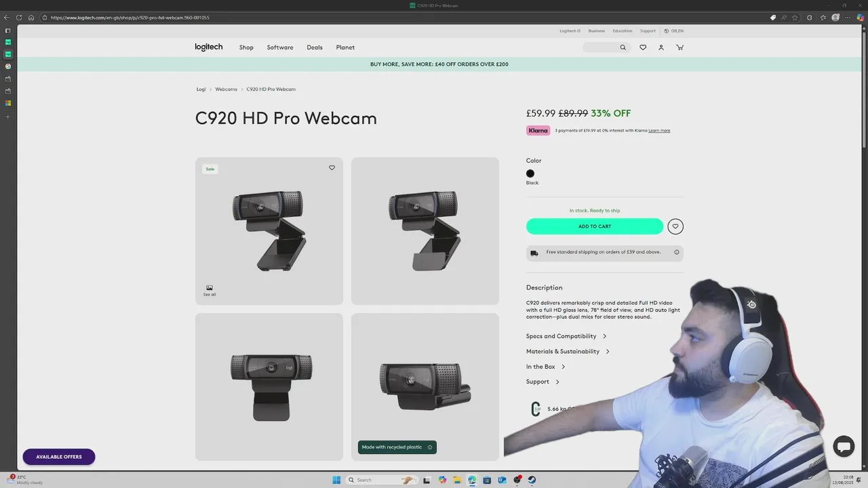Open the front-view webcam image

pyautogui.click(x=269, y=387)
